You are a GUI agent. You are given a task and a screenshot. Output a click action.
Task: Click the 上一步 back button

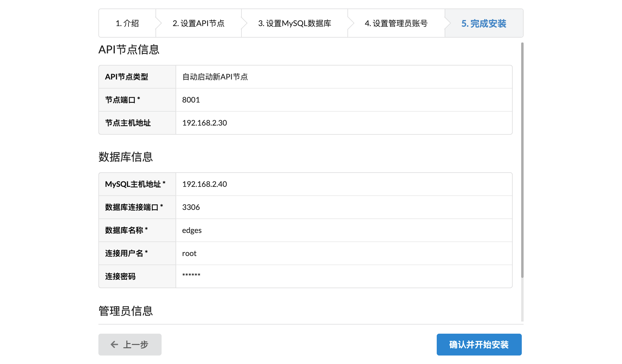pyautogui.click(x=130, y=345)
